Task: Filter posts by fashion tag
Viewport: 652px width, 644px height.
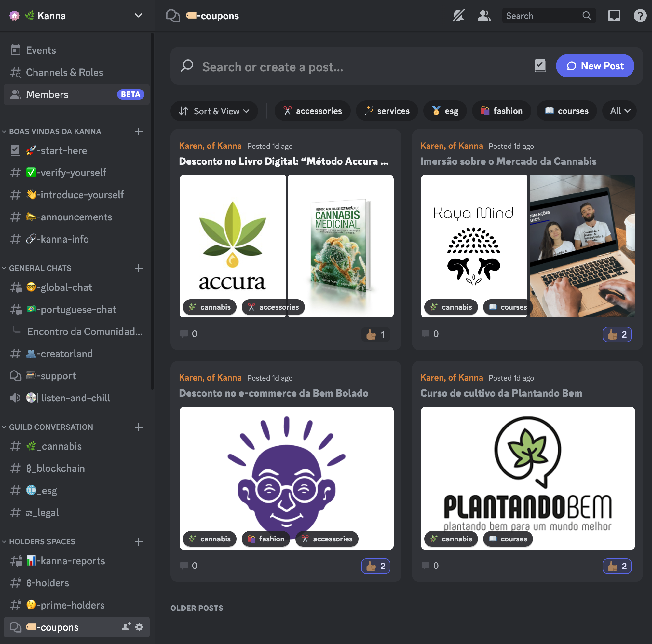Action: [x=501, y=111]
